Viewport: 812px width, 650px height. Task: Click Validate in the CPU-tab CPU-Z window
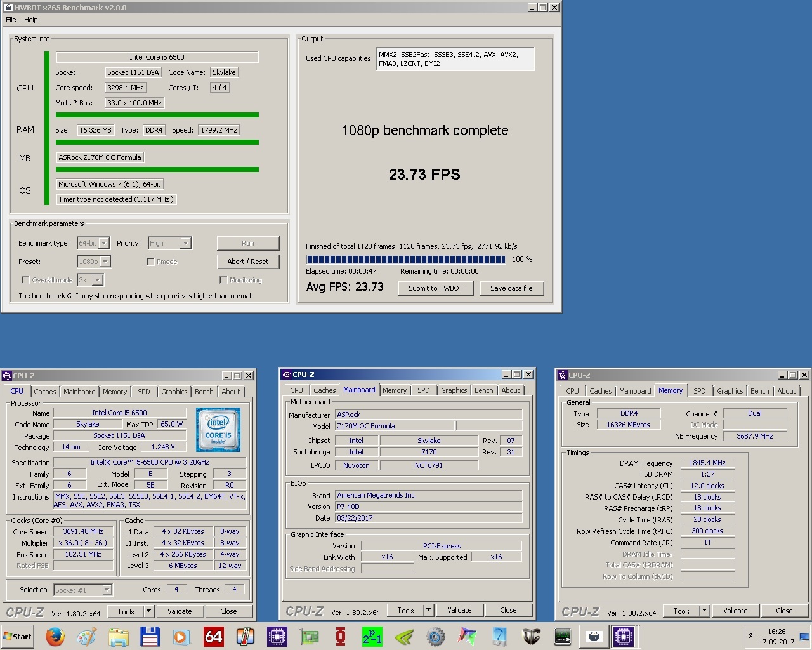[180, 611]
